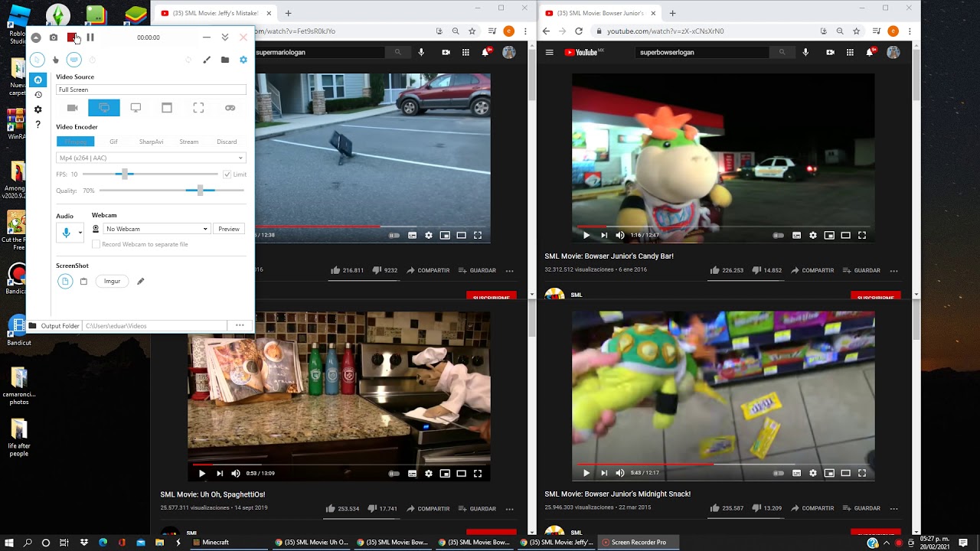Open the drawing brush tool in Captura
980x551 pixels.
click(x=207, y=60)
